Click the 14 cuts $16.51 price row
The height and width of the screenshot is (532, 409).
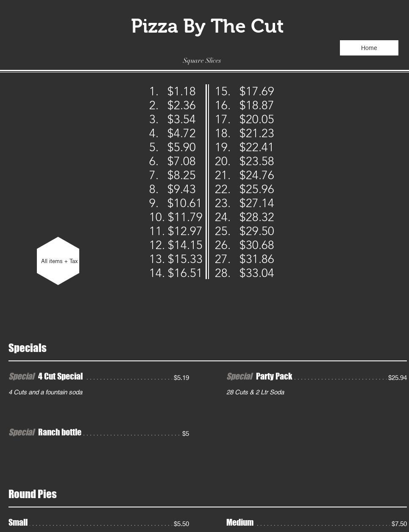pyautogui.click(x=175, y=273)
